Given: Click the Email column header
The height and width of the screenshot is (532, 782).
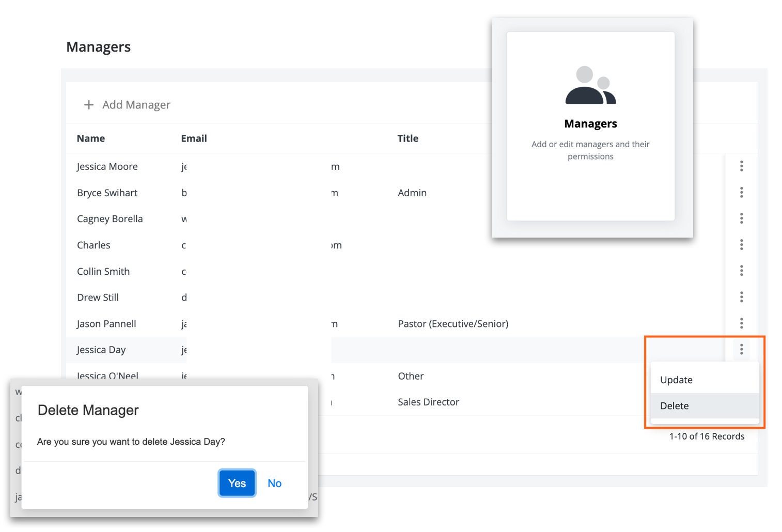Looking at the screenshot, I should tap(194, 138).
